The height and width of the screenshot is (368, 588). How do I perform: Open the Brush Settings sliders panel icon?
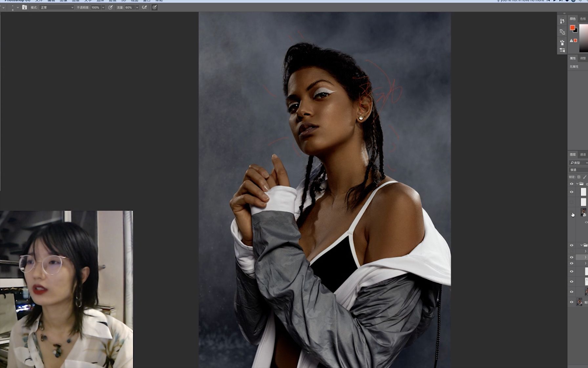[x=562, y=50]
